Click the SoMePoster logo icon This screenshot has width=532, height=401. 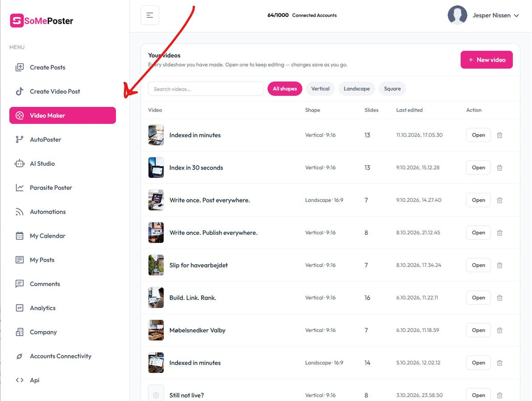point(16,21)
